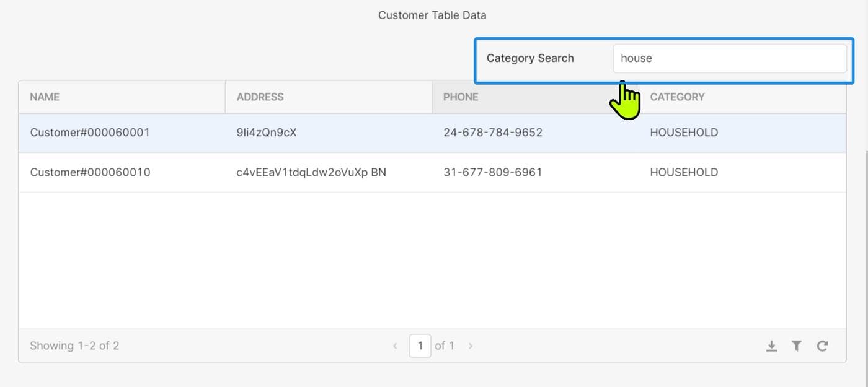This screenshot has width=868, height=387.
Task: Refresh the customer table data
Action: coord(823,346)
